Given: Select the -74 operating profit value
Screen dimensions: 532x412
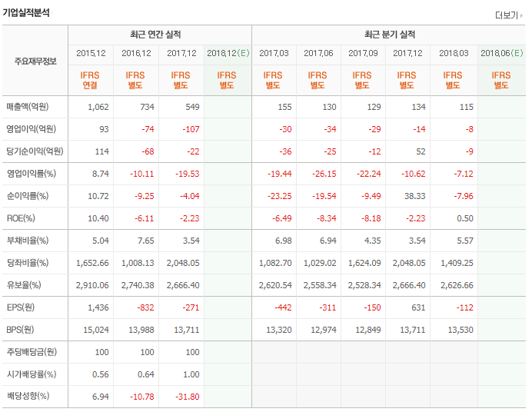Looking at the screenshot, I should (148, 130).
